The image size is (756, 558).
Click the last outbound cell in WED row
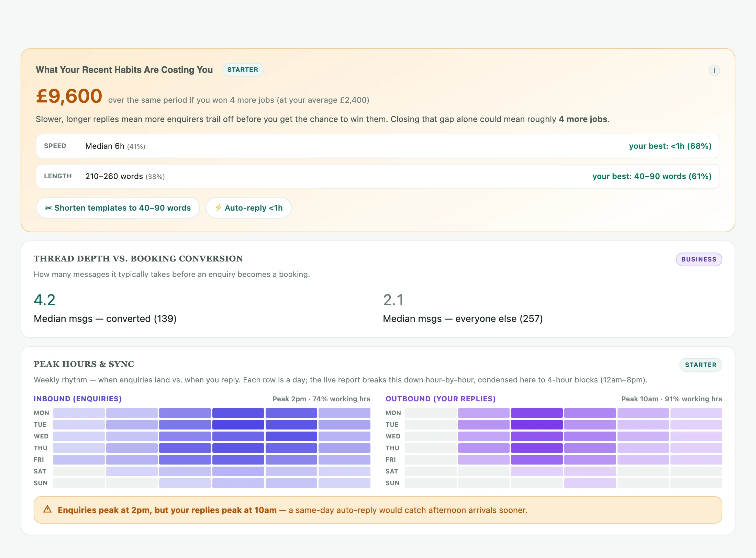pyautogui.click(x=696, y=436)
